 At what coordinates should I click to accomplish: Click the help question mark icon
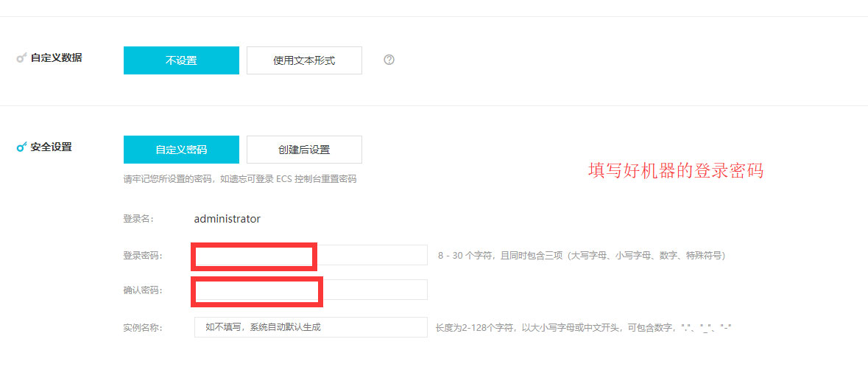pyautogui.click(x=389, y=60)
